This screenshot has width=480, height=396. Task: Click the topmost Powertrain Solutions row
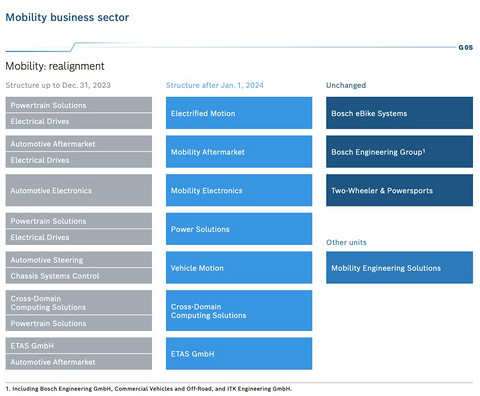tap(79, 105)
